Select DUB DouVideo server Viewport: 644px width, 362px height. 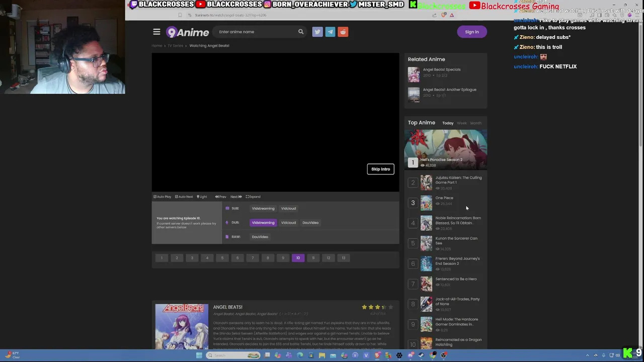coord(310,222)
